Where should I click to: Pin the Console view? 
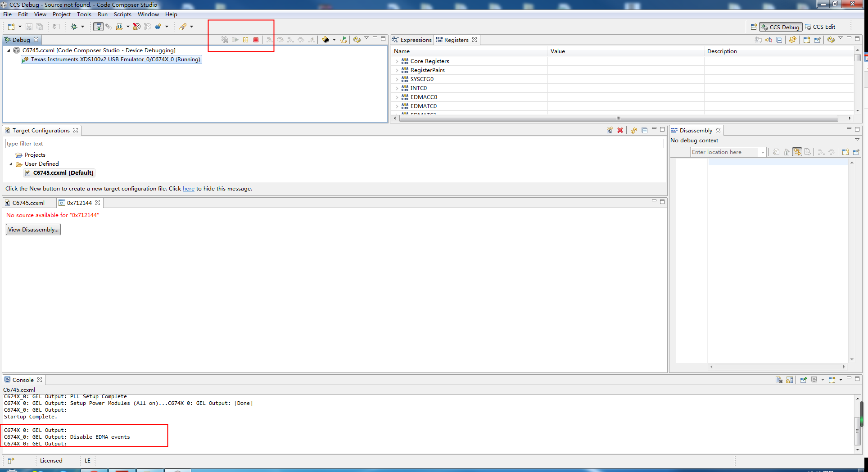[803, 380]
